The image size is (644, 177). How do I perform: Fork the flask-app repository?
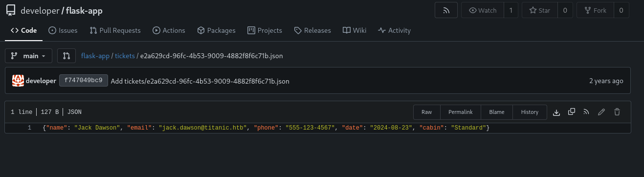(595, 10)
